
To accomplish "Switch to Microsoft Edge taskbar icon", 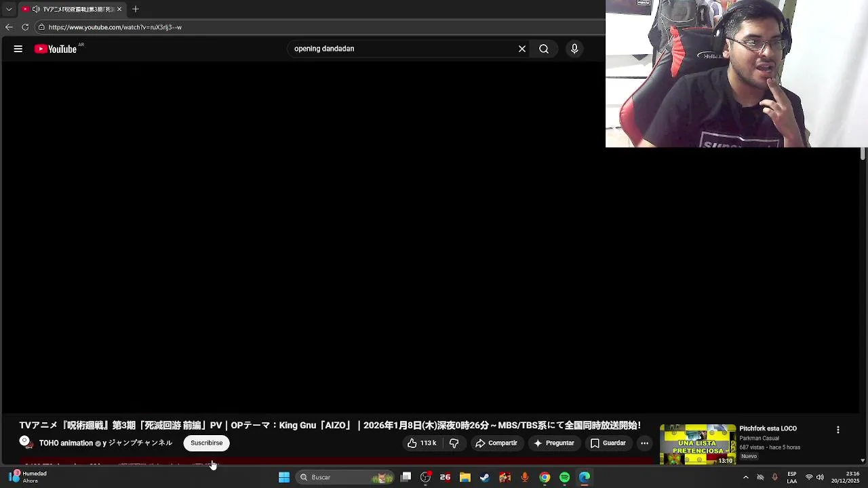I will [x=585, y=477].
